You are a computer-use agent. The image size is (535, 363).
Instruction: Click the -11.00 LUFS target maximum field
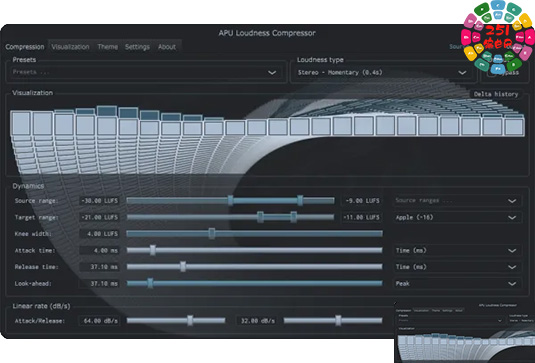(362, 217)
